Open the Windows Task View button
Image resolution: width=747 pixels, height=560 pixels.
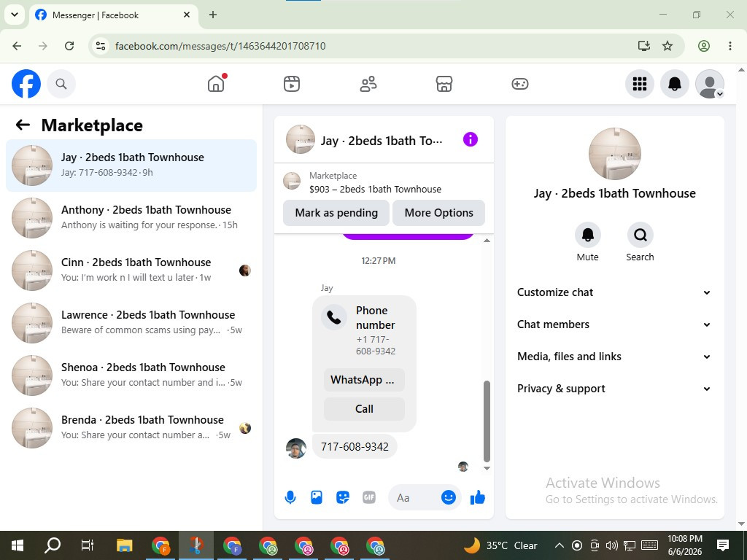tap(88, 545)
